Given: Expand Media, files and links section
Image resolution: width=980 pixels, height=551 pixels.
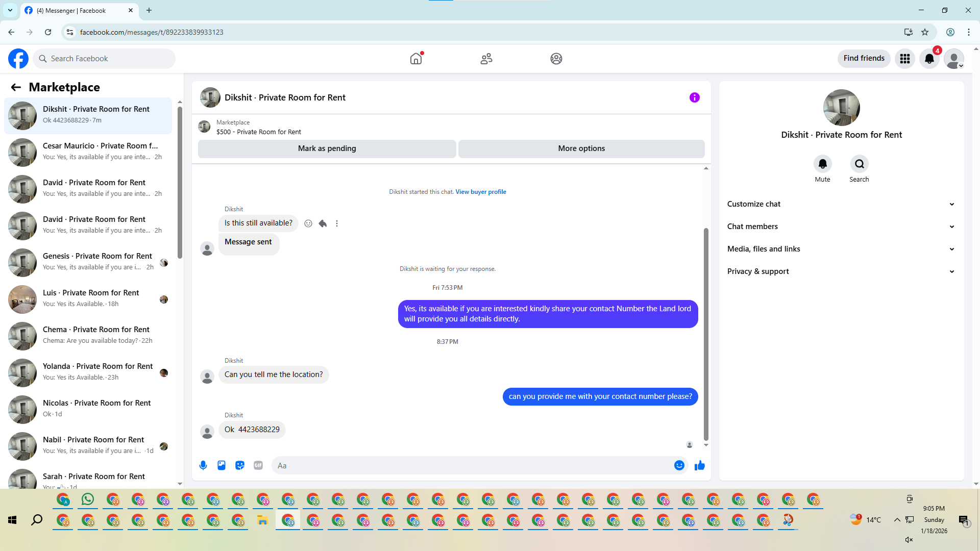Looking at the screenshot, I should pos(841,249).
